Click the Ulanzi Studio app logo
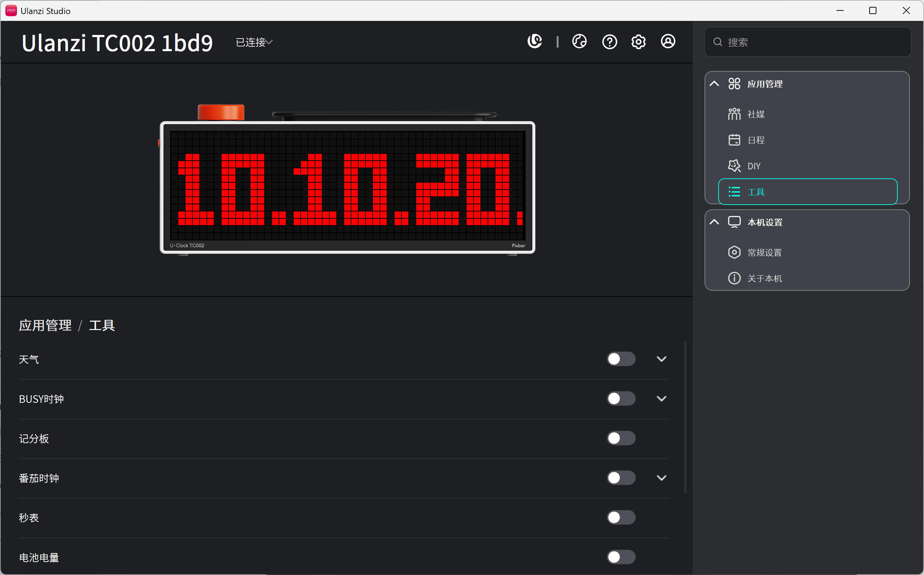The image size is (924, 575). tap(11, 11)
